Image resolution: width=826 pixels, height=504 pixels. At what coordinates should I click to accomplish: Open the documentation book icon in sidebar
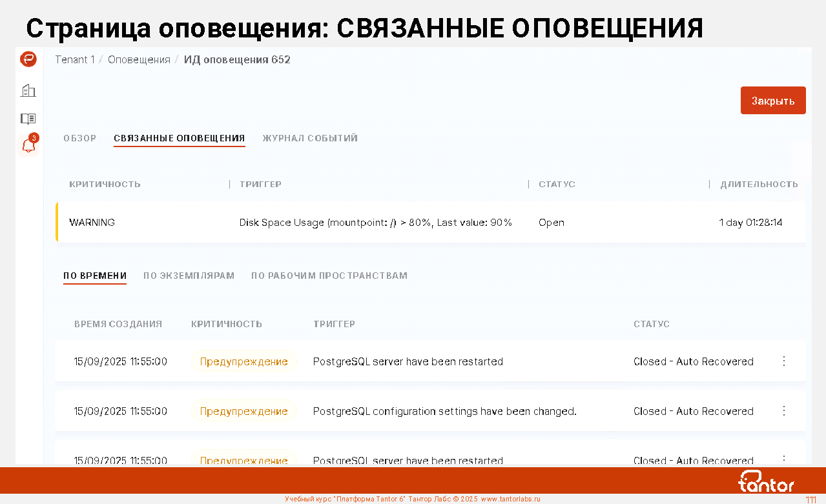coord(28,119)
